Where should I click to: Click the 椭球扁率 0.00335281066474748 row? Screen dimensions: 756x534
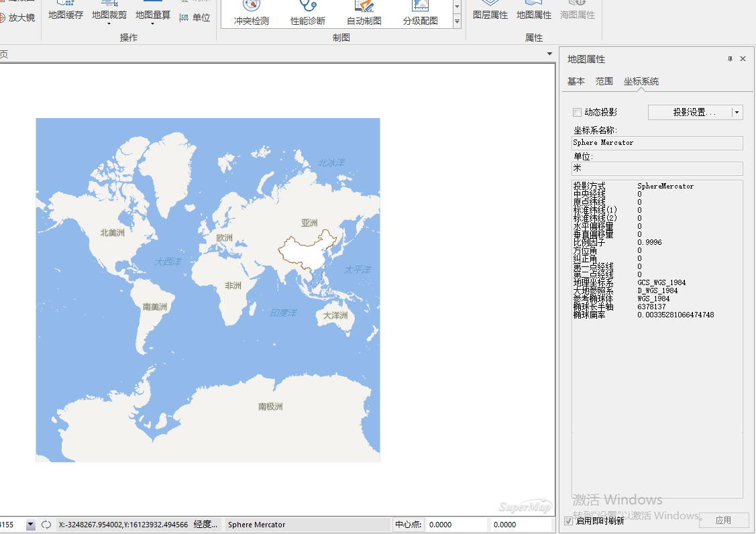[x=644, y=315]
